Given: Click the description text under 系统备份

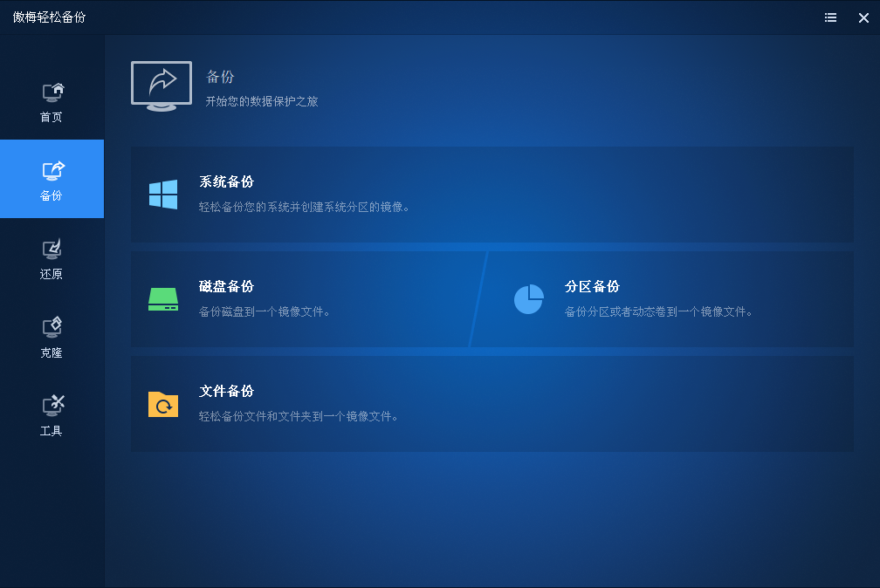Looking at the screenshot, I should pyautogui.click(x=304, y=208).
